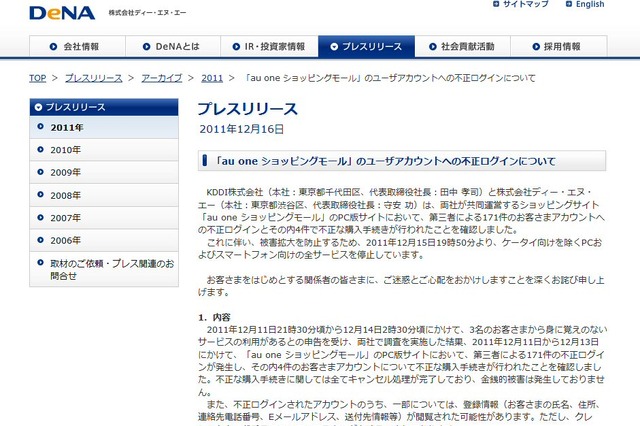Click the bullet icon next to 2011年
This screenshot has width=640, height=426.
[40, 126]
